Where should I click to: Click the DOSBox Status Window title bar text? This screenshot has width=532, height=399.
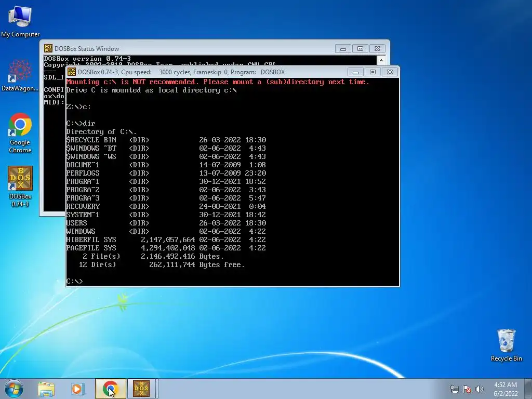[x=87, y=49]
